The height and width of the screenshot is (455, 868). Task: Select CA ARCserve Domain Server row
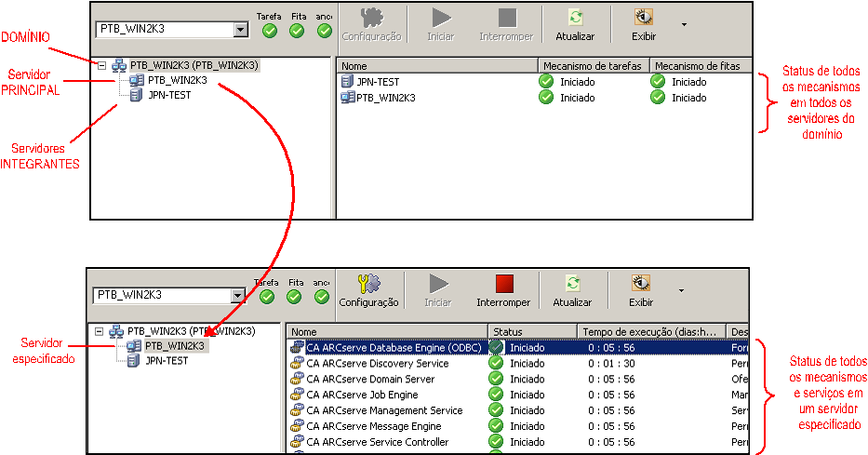[518, 380]
